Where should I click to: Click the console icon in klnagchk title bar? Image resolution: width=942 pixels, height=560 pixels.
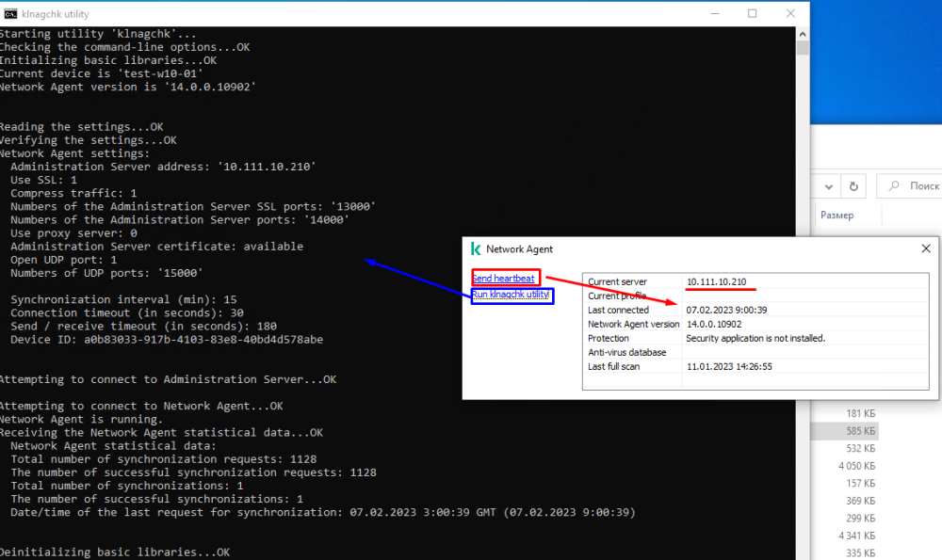(x=10, y=14)
